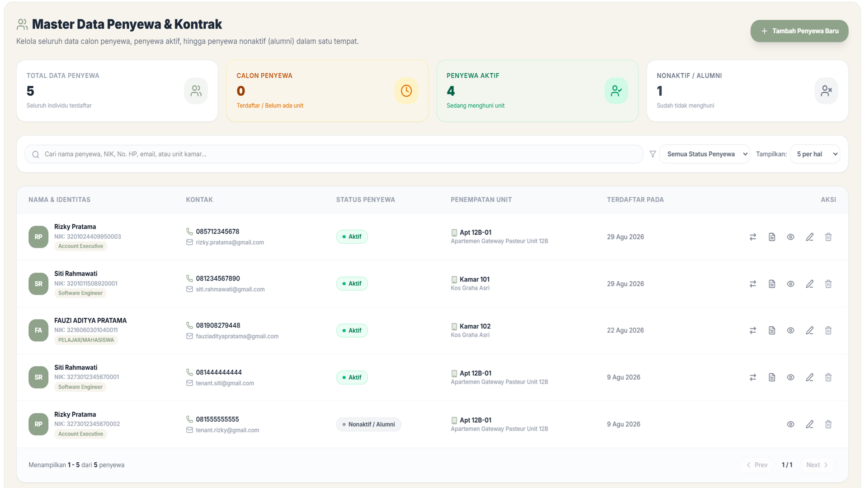Delete trash icon for NIK 3273012345670001 row

click(828, 377)
